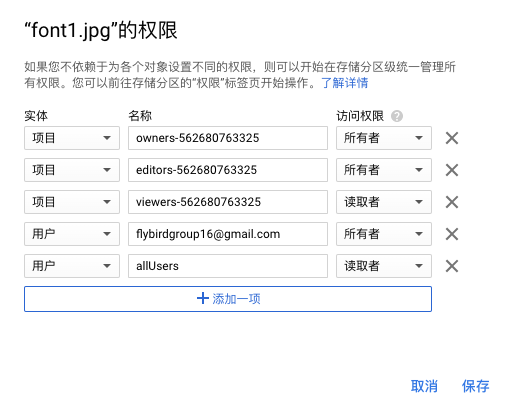Viewport: 512px width, 411px height.
Task: Open entity dropdown for owners row
Action: coord(72,138)
